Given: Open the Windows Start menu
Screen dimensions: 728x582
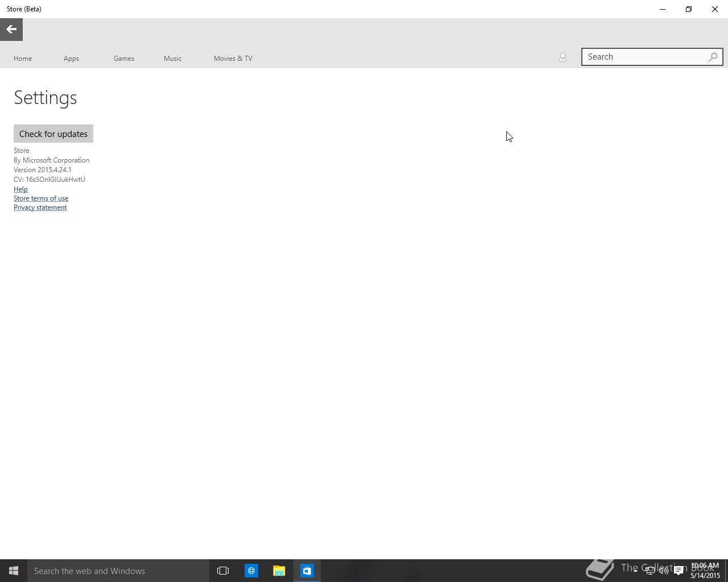Looking at the screenshot, I should coord(14,571).
